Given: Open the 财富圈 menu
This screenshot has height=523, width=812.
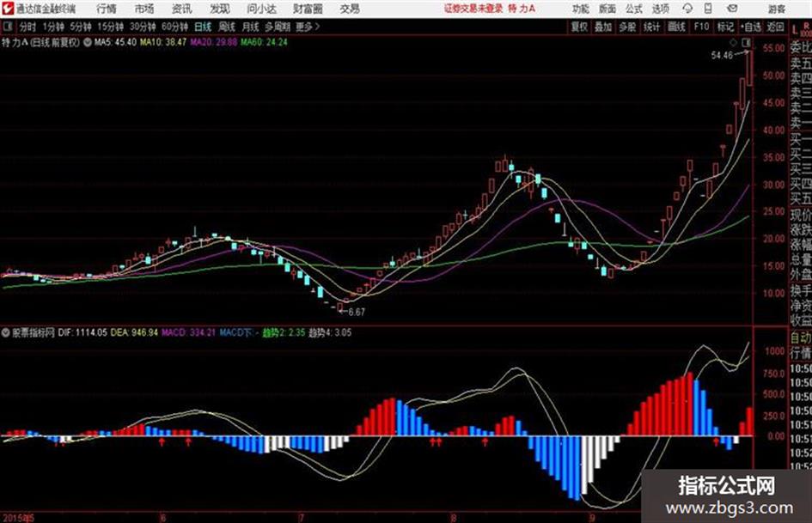Looking at the screenshot, I should point(308,9).
